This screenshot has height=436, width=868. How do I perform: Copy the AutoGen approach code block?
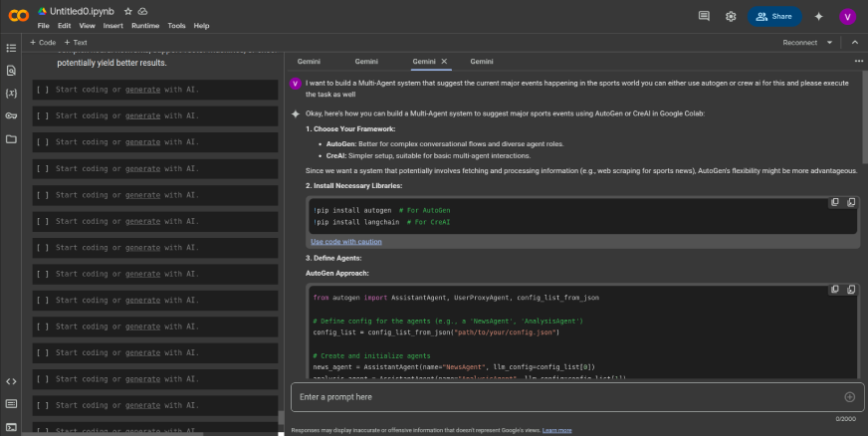pyautogui.click(x=835, y=289)
